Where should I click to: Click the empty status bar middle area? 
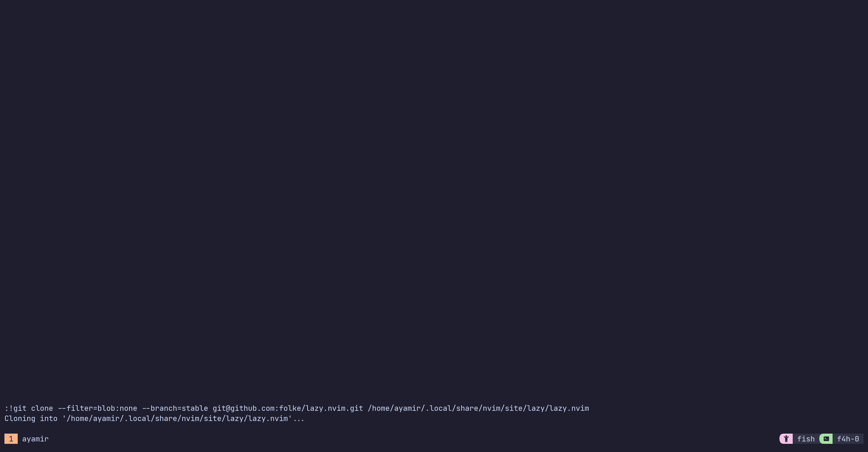pos(414,439)
